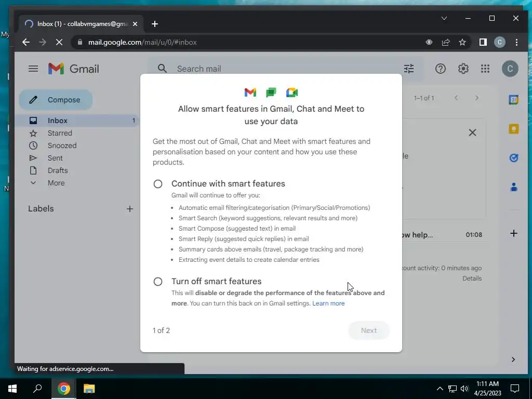This screenshot has width=532, height=399.
Task: Share this page icon
Action: click(x=445, y=42)
